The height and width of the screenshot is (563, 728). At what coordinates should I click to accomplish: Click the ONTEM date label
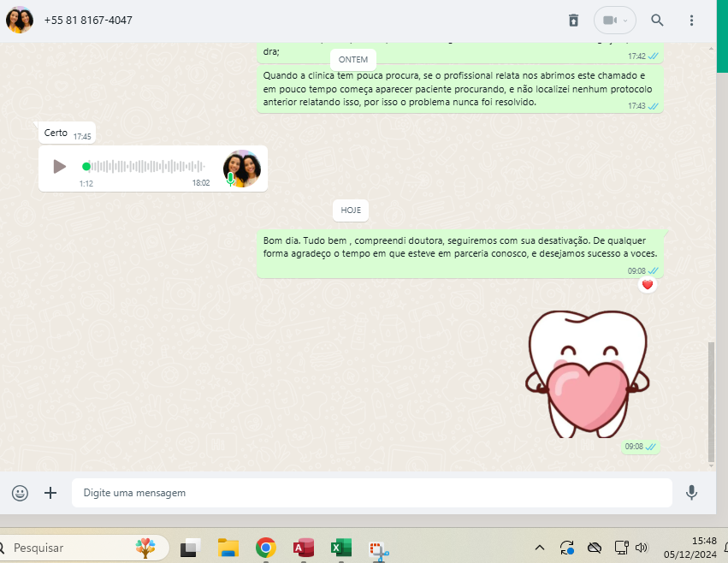point(353,60)
